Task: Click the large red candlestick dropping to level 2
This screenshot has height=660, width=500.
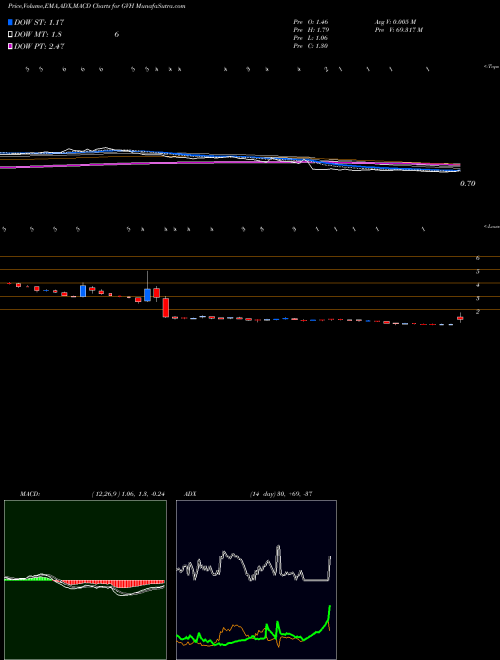Action: coord(166,307)
